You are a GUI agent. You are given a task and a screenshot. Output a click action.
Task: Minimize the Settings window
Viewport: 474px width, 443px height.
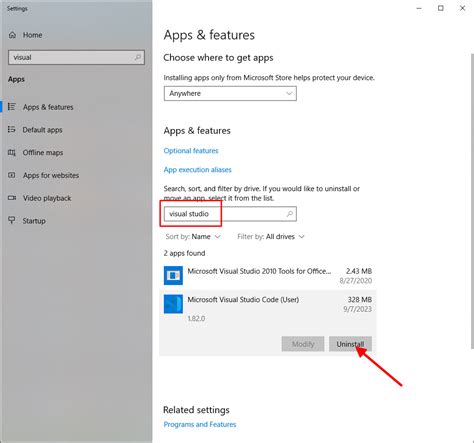(x=419, y=8)
